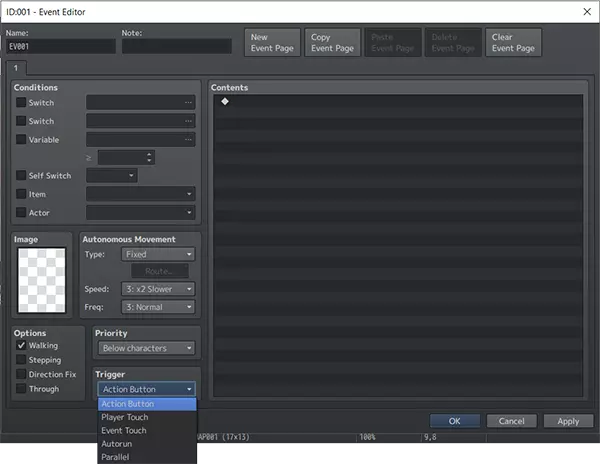
Task: Click the Cancel button
Action: pos(512,421)
